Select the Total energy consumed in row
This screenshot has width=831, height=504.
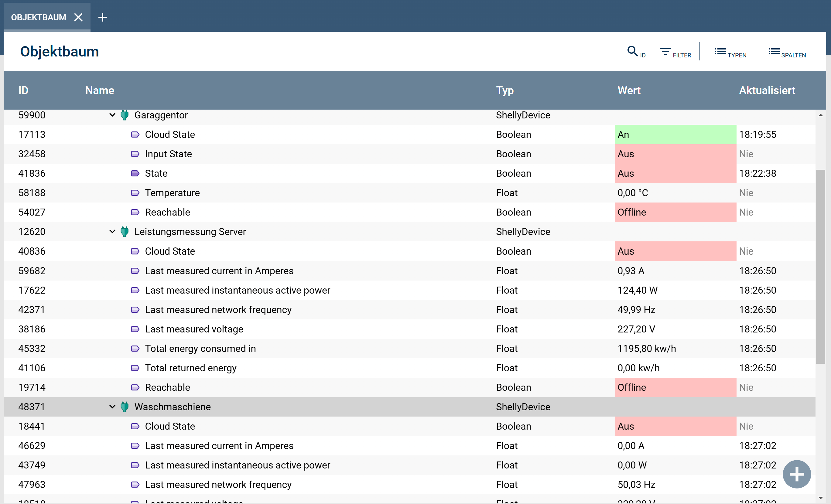[x=200, y=349]
